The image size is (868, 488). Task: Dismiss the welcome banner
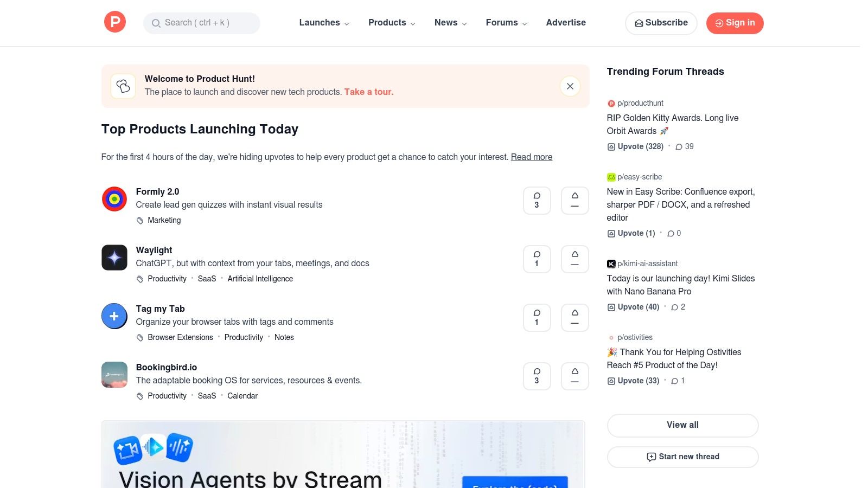coord(570,86)
